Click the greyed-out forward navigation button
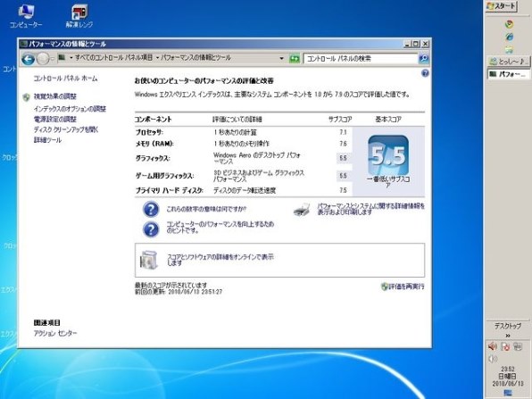Screen dimensions: 532x399 pyautogui.click(x=43, y=59)
